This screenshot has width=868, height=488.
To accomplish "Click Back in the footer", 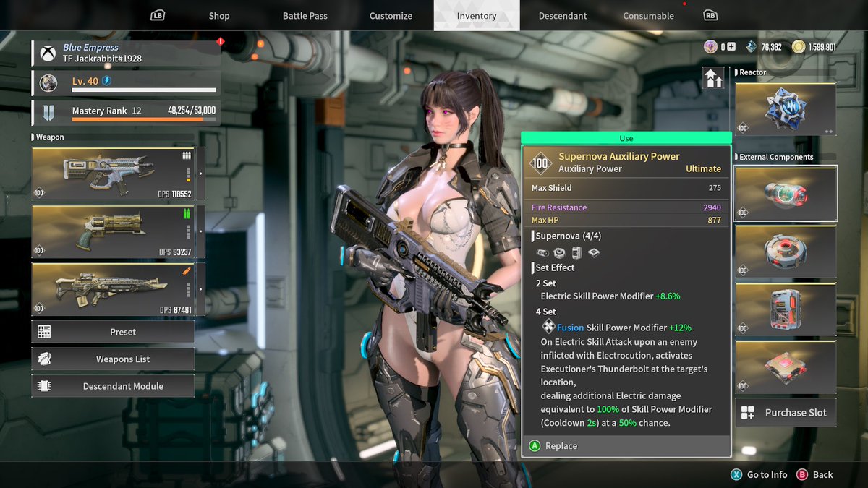I will 822,475.
